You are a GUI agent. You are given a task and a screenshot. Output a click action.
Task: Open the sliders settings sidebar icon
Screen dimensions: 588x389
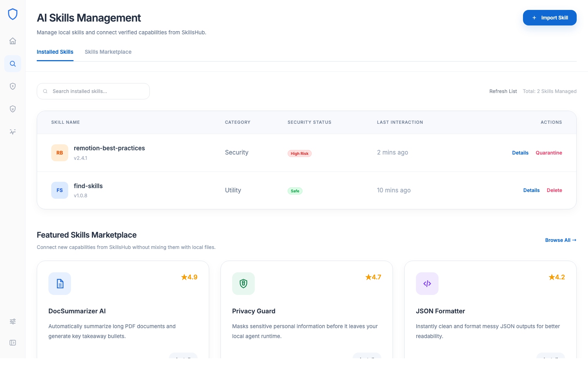click(13, 321)
